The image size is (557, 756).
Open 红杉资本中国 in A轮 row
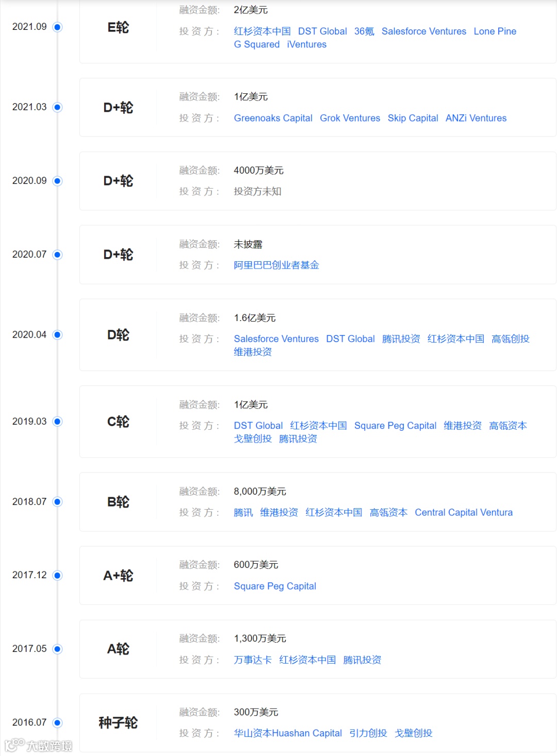307,660
